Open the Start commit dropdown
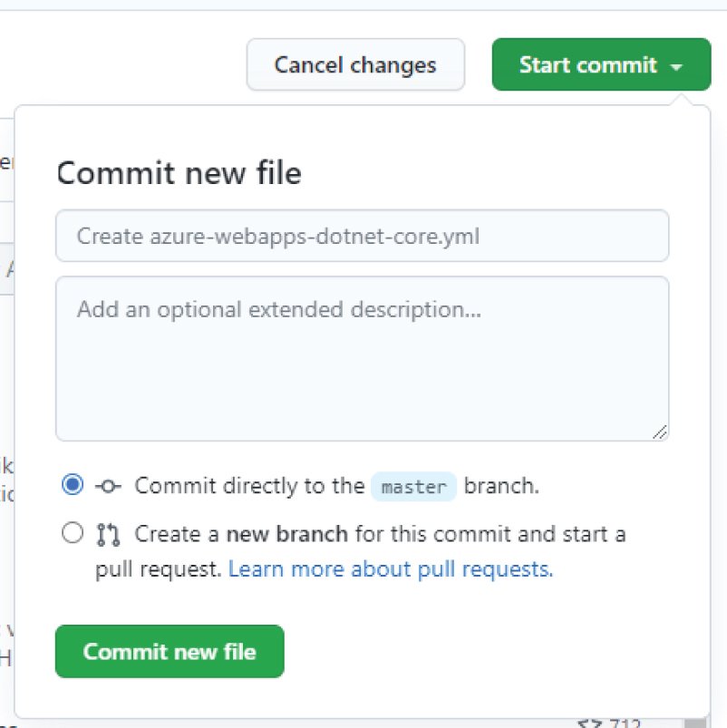 point(601,64)
